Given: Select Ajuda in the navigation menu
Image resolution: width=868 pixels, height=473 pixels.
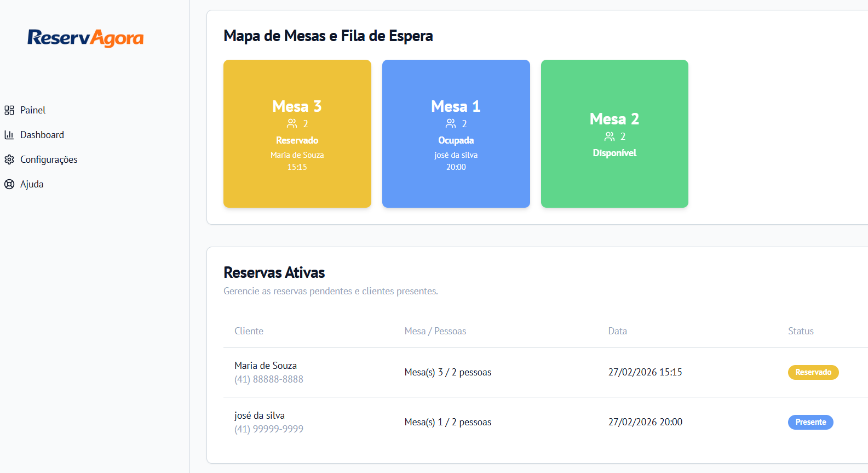Looking at the screenshot, I should 32,184.
